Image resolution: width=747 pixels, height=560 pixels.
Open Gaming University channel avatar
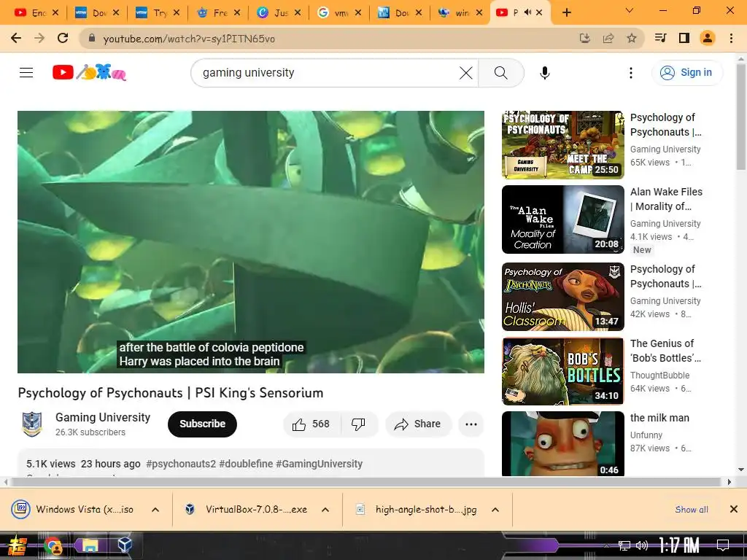[x=32, y=424]
